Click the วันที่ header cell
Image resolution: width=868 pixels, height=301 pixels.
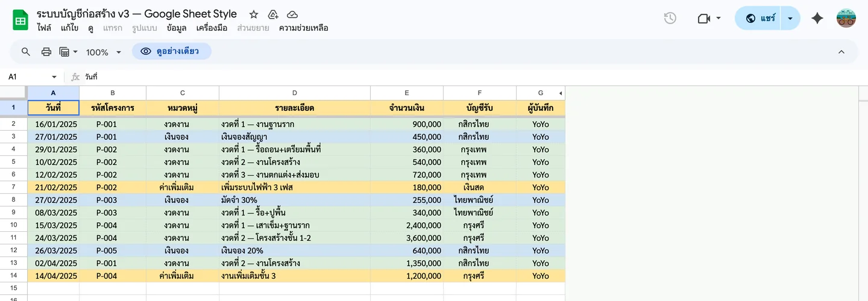tap(53, 108)
